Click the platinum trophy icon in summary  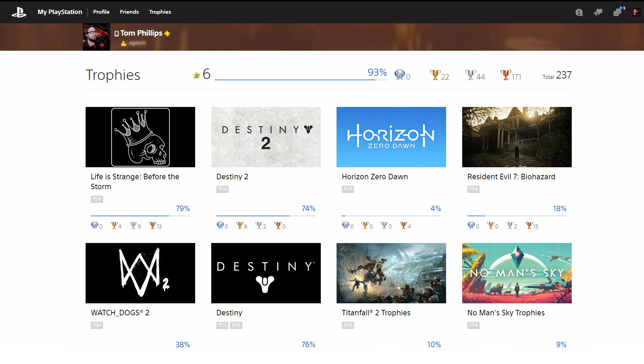click(x=399, y=75)
